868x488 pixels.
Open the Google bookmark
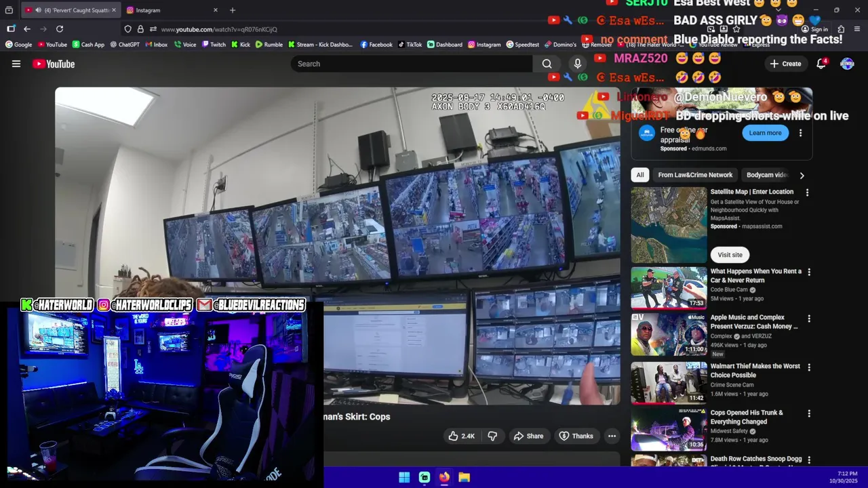(x=19, y=45)
